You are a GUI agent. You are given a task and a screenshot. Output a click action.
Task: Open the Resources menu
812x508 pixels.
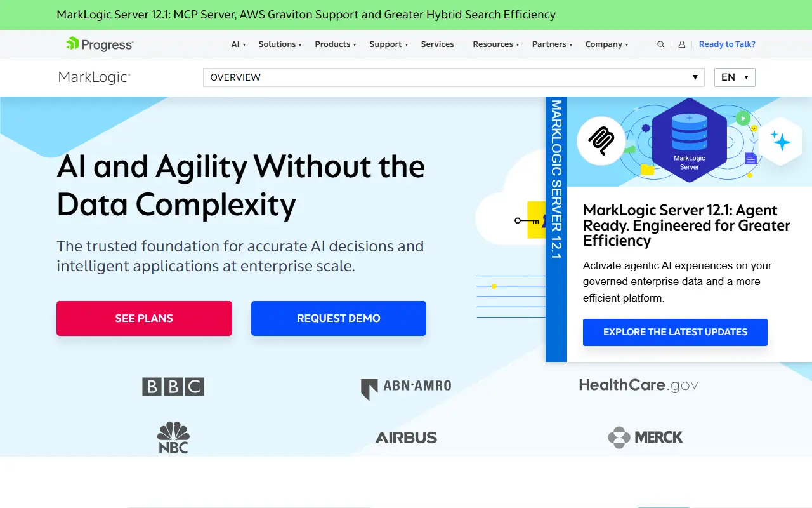point(496,44)
